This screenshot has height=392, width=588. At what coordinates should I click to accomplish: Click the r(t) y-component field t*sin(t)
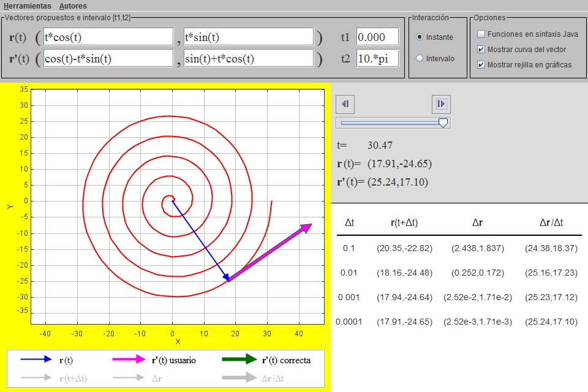point(248,37)
